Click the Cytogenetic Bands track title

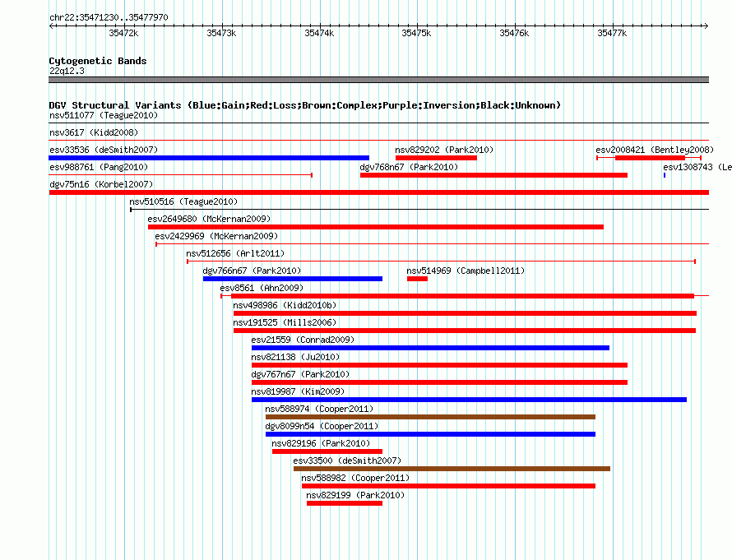pos(98,61)
